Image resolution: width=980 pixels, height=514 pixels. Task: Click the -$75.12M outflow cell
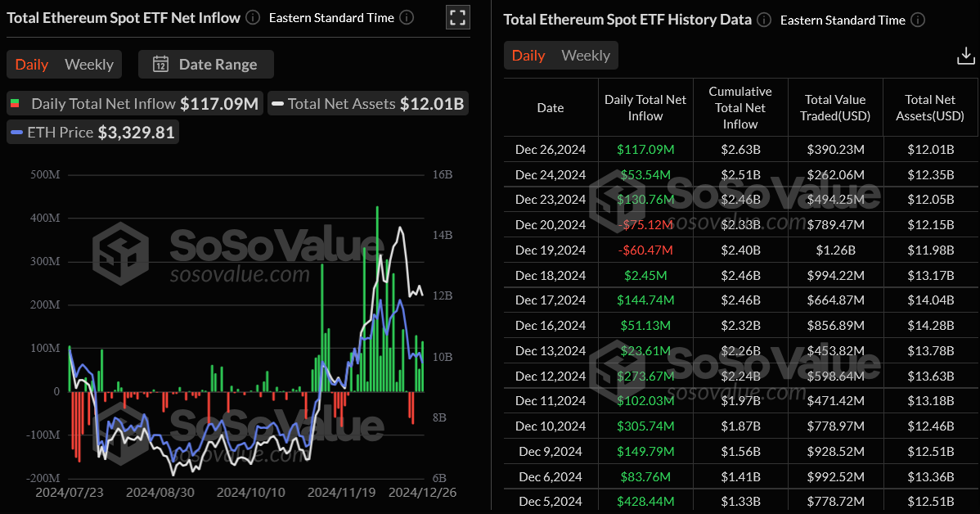[645, 225]
